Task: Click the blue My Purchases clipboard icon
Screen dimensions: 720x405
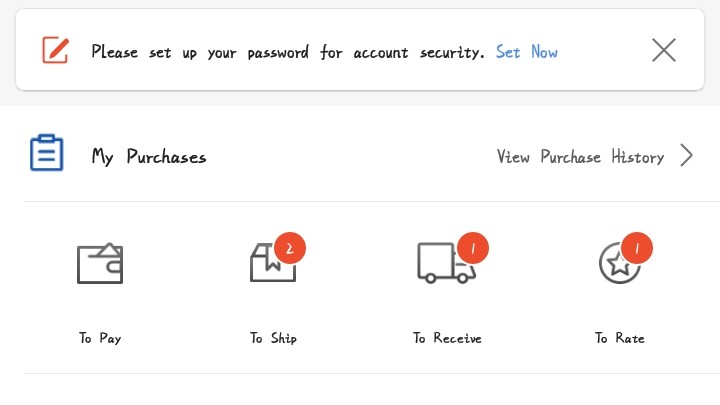Action: point(46,152)
